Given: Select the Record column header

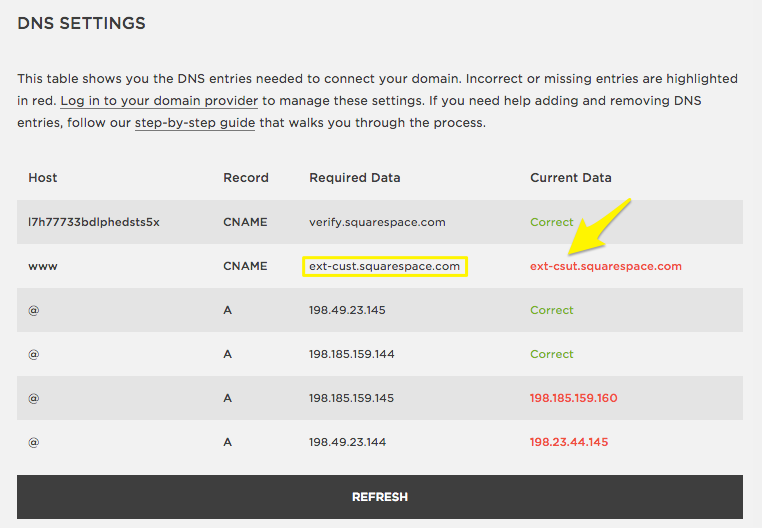Looking at the screenshot, I should (245, 178).
